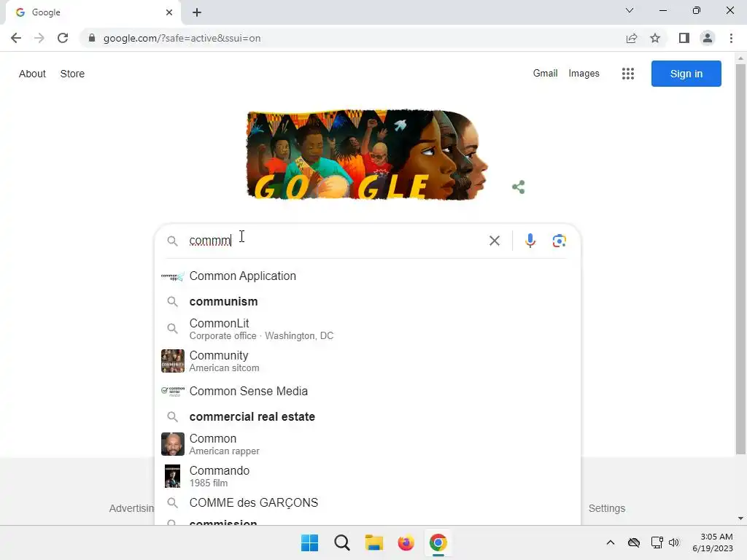Select the Commando 1985 film suggestion

pyautogui.click(x=368, y=476)
